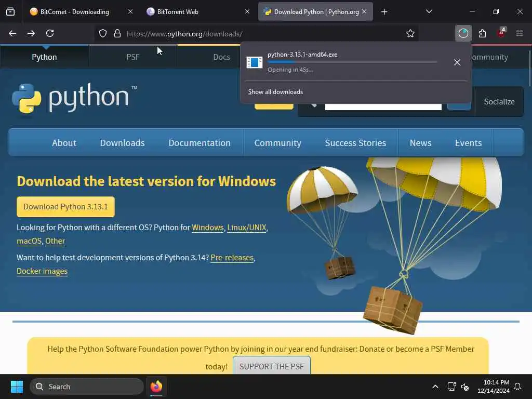Open the Firefox application menu
Image resolution: width=532 pixels, height=399 pixels.
tap(519, 33)
